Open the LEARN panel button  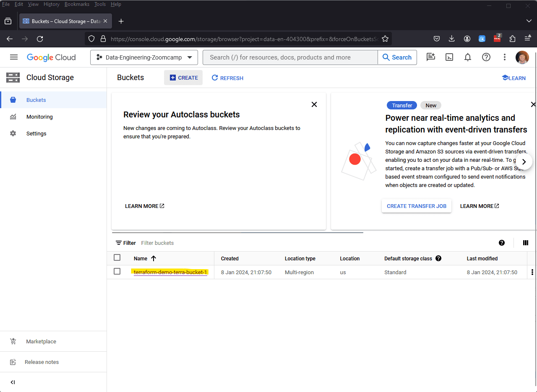pyautogui.click(x=514, y=78)
